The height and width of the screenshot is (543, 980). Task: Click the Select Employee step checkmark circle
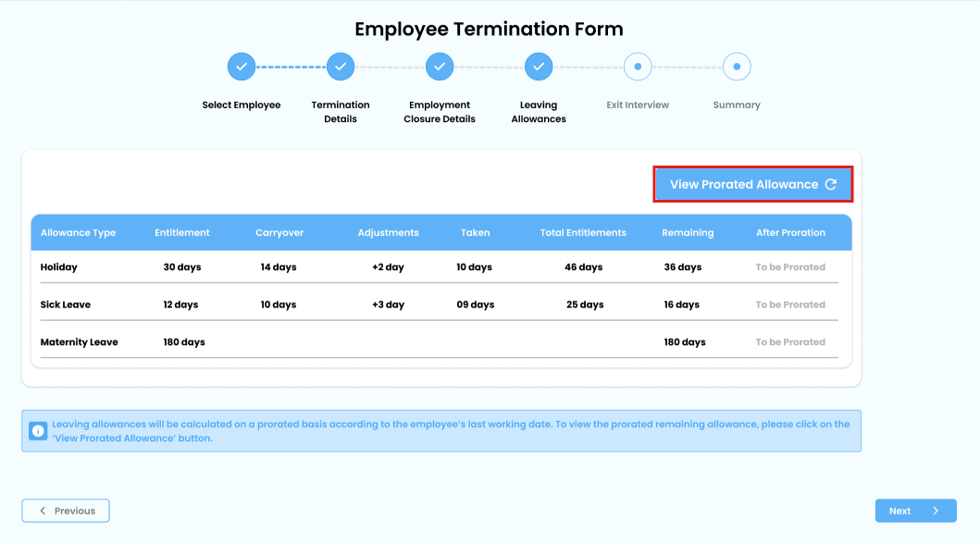[x=242, y=67]
